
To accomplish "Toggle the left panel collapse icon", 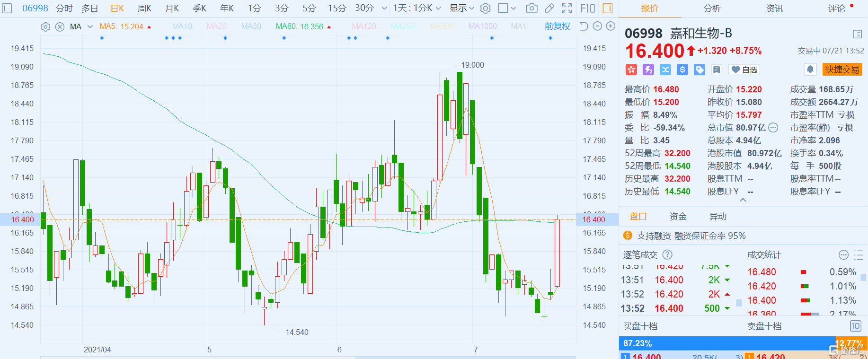I will [x=7, y=9].
